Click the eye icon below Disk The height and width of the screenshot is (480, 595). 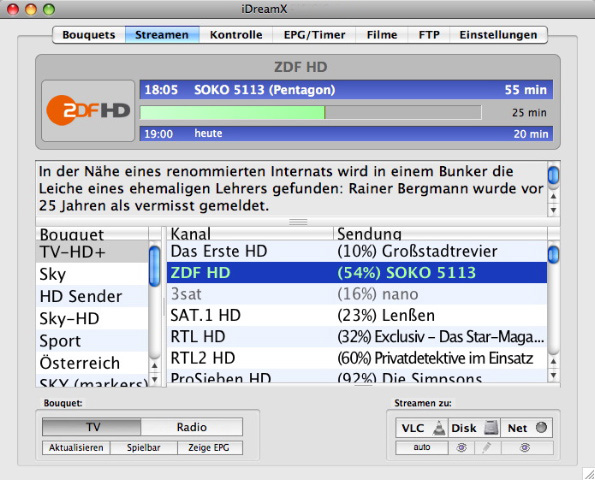click(x=461, y=448)
